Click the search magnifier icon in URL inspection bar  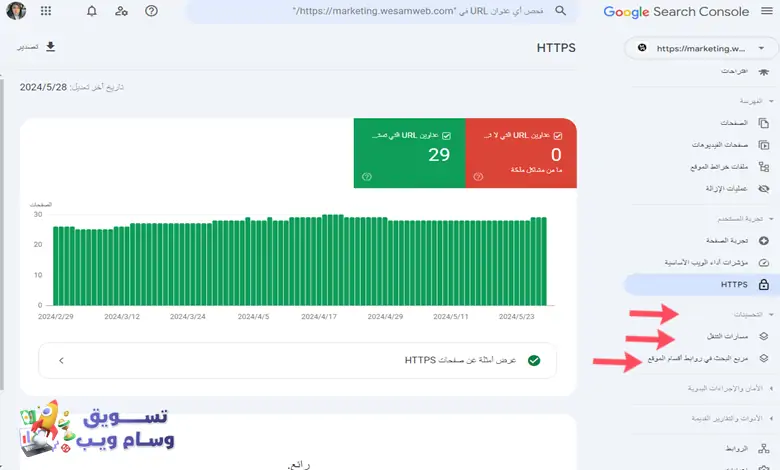tap(560, 11)
